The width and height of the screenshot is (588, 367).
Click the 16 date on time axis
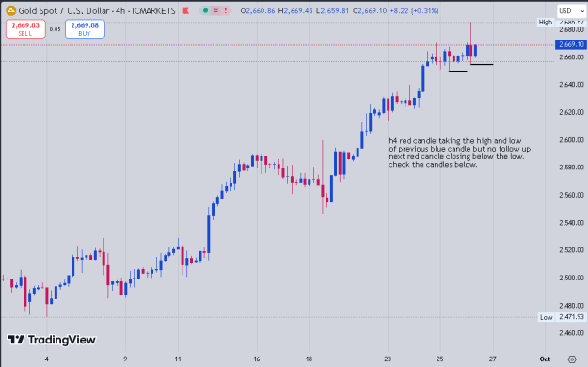pyautogui.click(x=257, y=359)
